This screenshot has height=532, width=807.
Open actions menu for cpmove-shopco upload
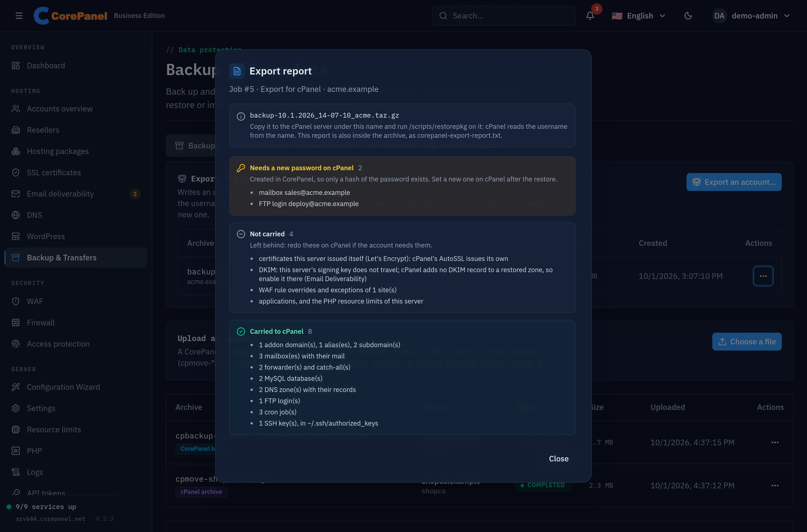tap(775, 486)
